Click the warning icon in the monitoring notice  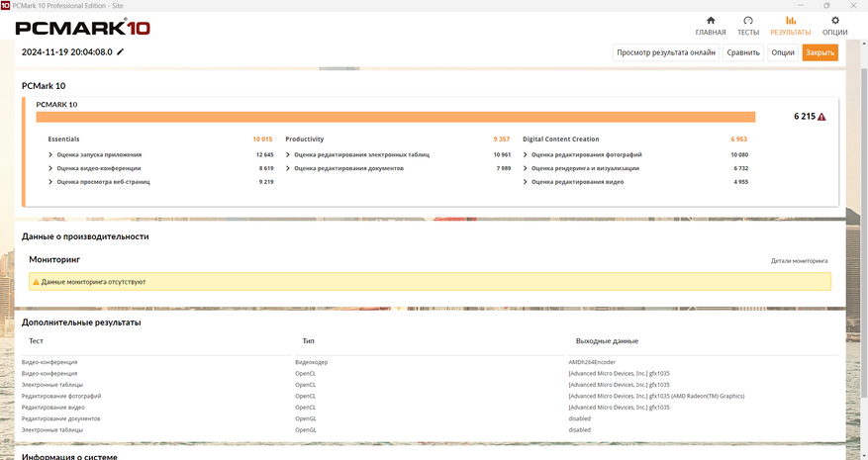36,282
